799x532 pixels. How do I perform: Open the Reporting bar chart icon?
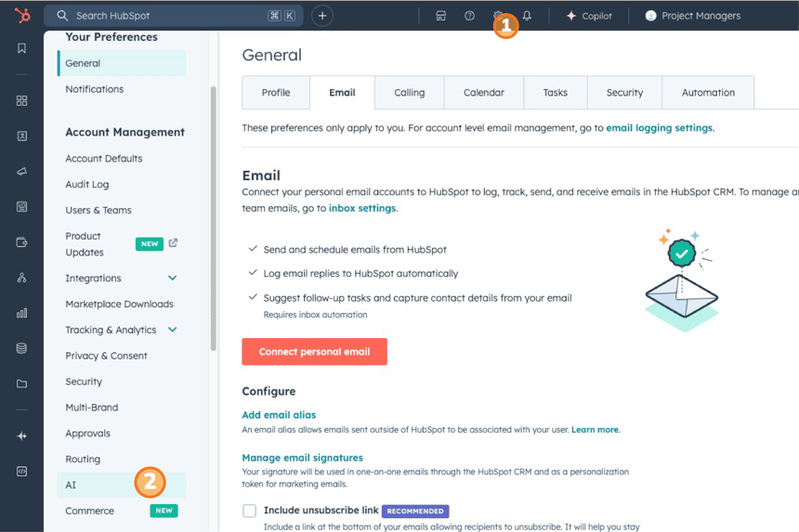[21, 313]
